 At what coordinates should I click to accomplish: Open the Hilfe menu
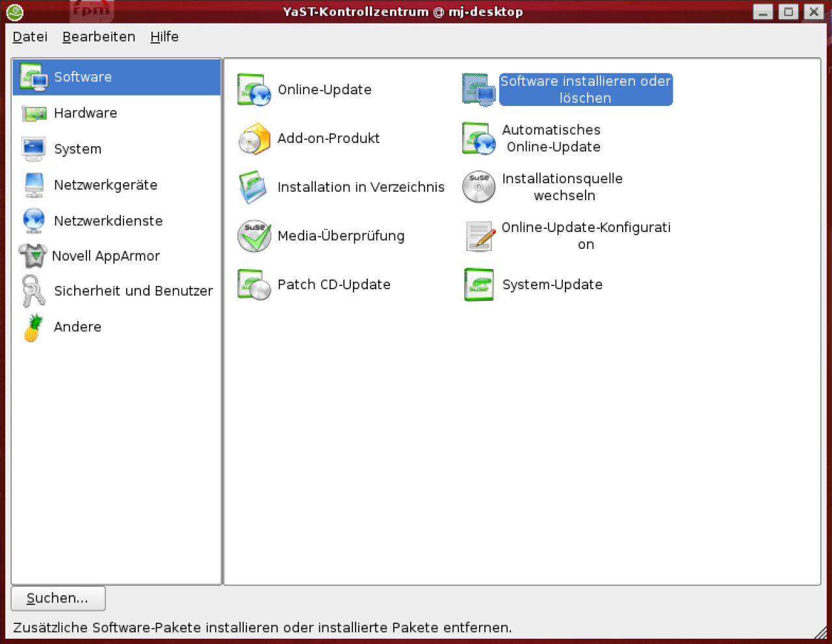164,37
